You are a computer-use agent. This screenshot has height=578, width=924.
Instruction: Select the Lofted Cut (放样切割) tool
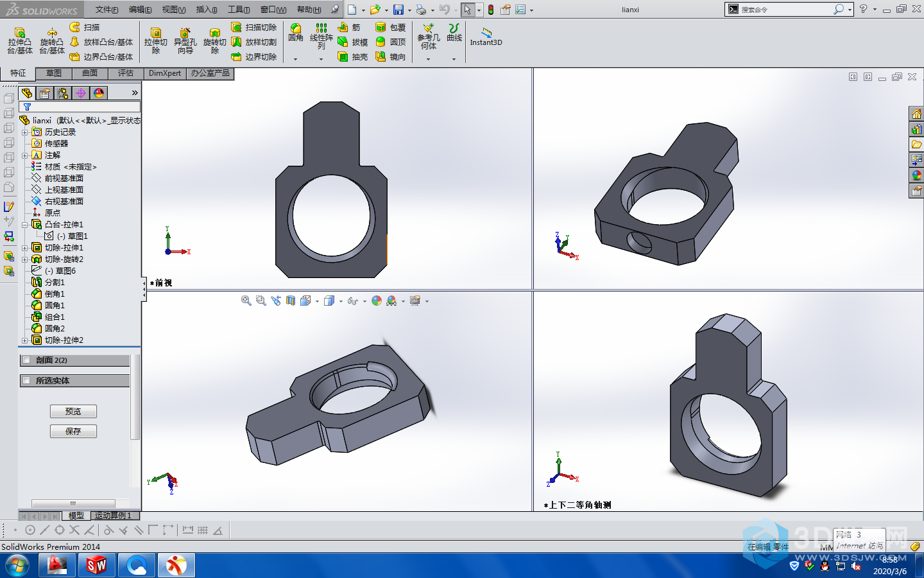click(254, 42)
